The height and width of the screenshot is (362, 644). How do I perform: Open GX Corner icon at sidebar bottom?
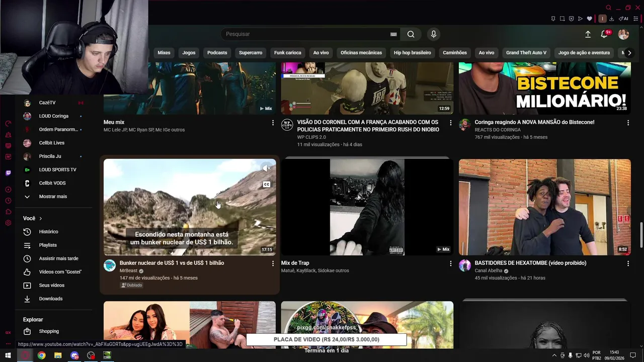pos(8,332)
